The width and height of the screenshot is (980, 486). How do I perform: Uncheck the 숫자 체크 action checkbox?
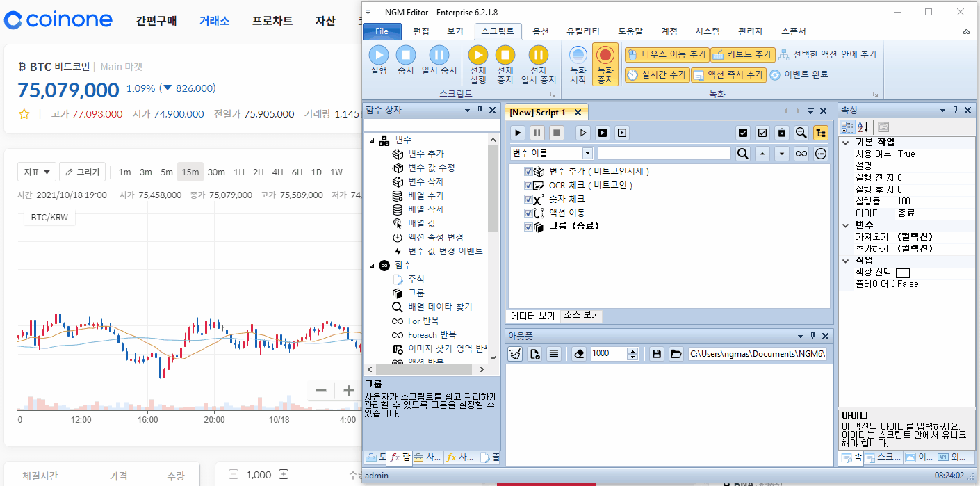[529, 199]
